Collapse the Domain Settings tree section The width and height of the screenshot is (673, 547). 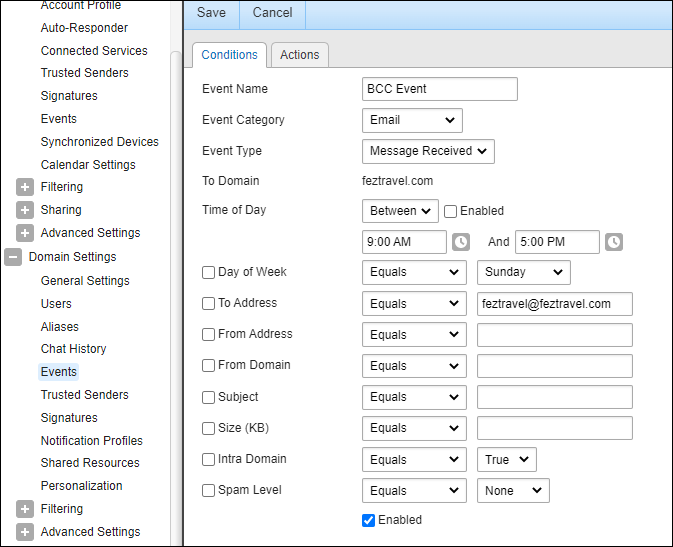(x=13, y=257)
